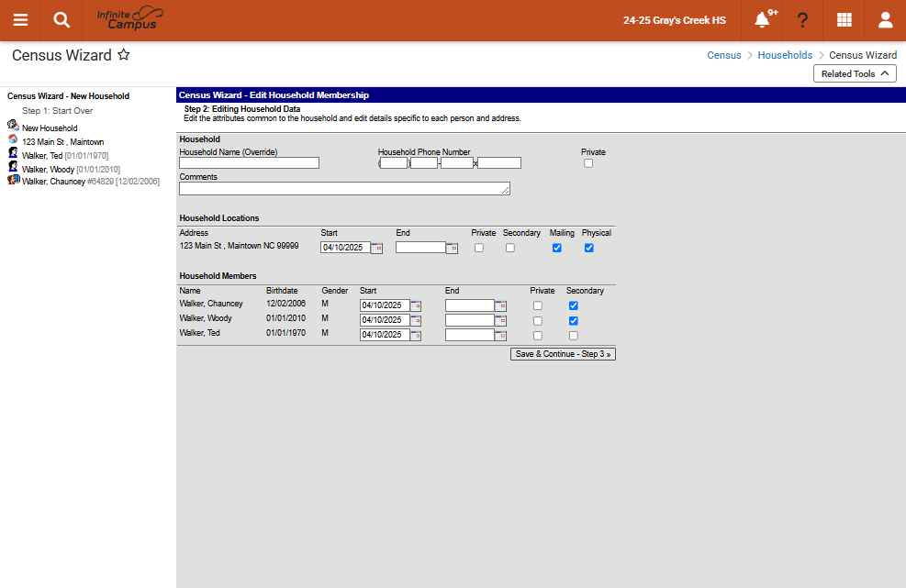Open calendar for address Start date
Image resolution: width=906 pixels, height=588 pixels.
pos(376,248)
